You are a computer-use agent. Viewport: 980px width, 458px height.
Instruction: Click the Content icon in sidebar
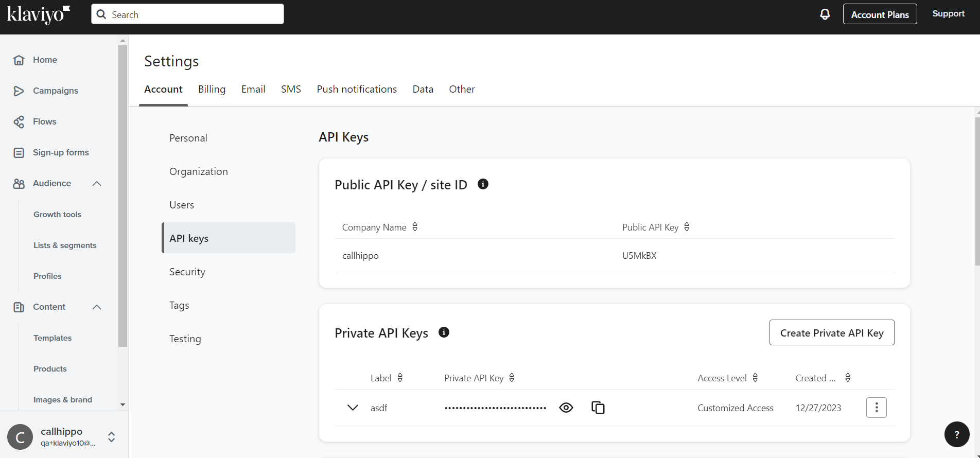[x=19, y=307]
